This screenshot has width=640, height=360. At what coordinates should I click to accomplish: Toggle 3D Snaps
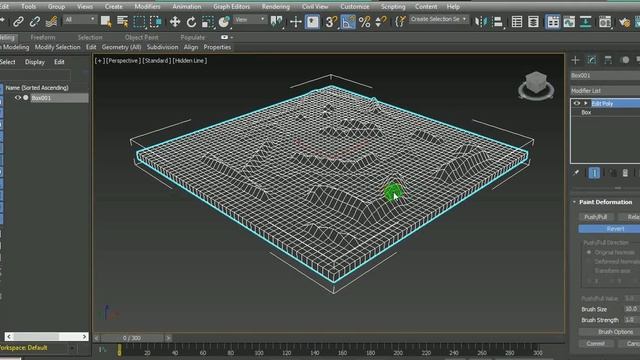331,22
